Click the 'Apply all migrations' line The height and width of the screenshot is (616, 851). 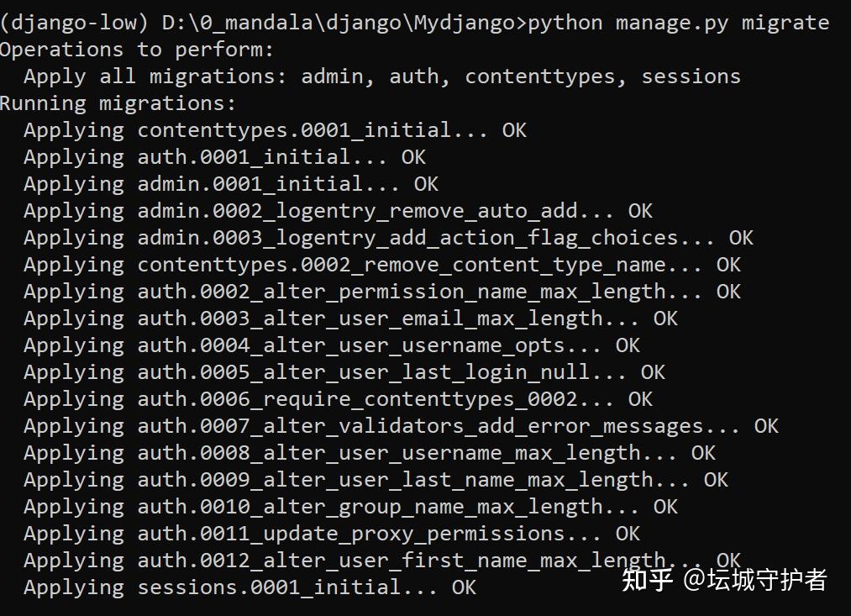tap(382, 77)
